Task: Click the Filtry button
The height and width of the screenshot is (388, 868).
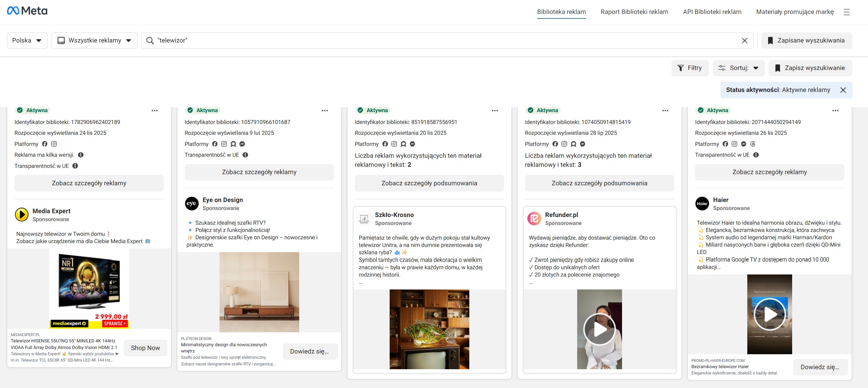Action: pos(690,68)
